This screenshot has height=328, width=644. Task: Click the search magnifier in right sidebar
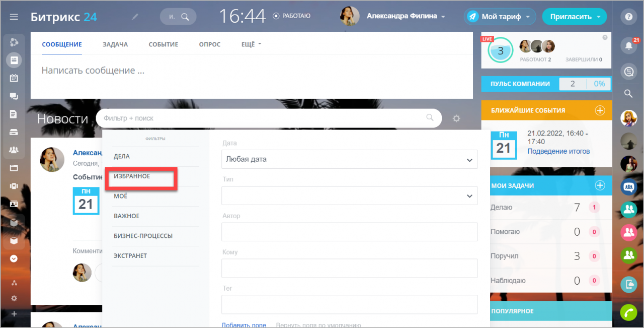pos(628,93)
